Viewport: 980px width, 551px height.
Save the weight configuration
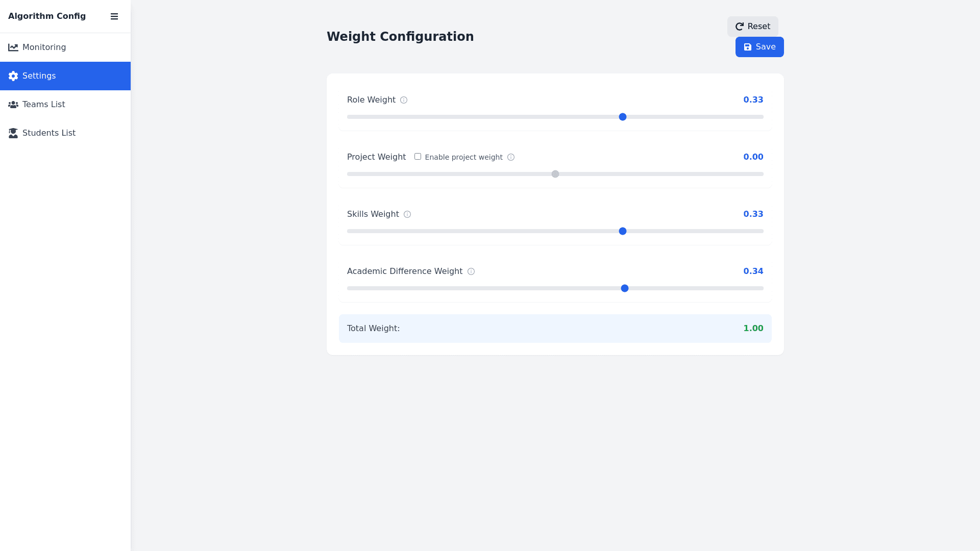click(x=759, y=47)
